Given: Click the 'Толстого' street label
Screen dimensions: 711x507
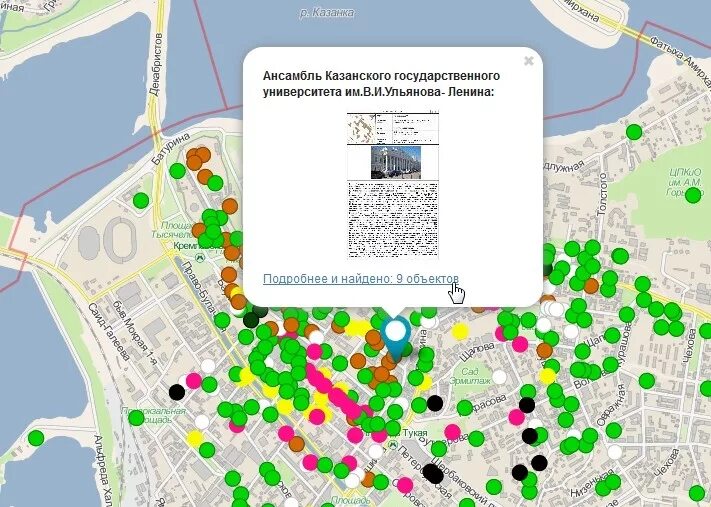Looking at the screenshot, I should tap(602, 194).
